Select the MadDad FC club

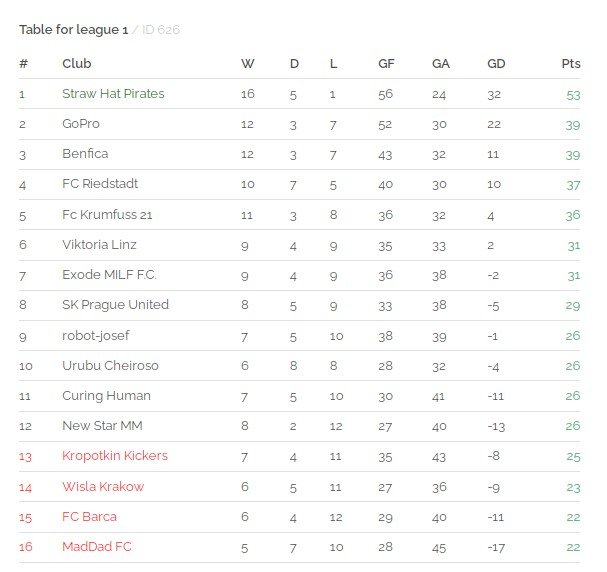click(x=97, y=546)
